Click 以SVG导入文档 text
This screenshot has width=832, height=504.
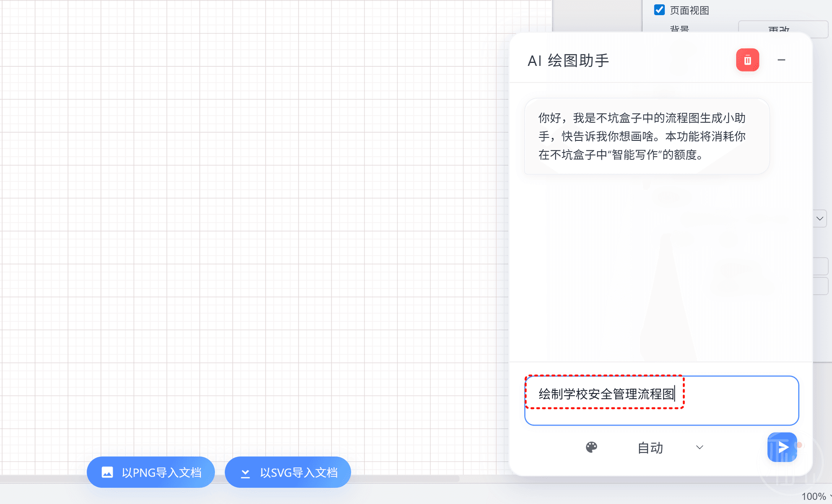[x=299, y=472]
